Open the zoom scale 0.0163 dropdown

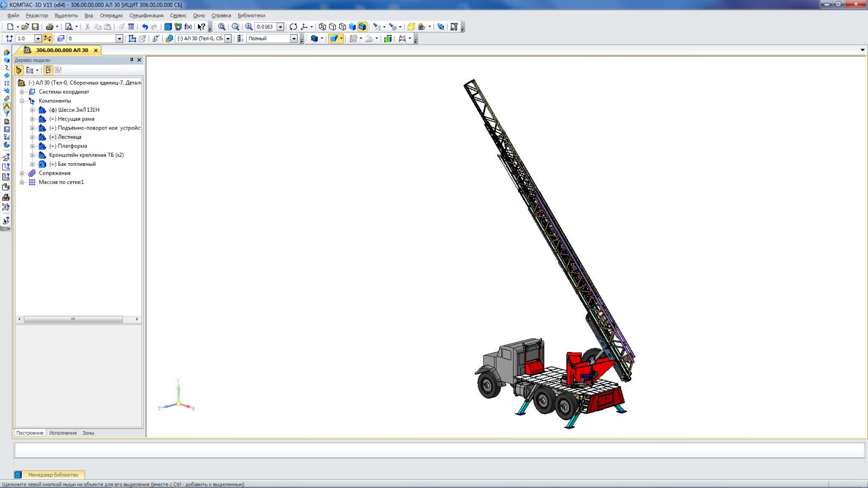pos(280,27)
